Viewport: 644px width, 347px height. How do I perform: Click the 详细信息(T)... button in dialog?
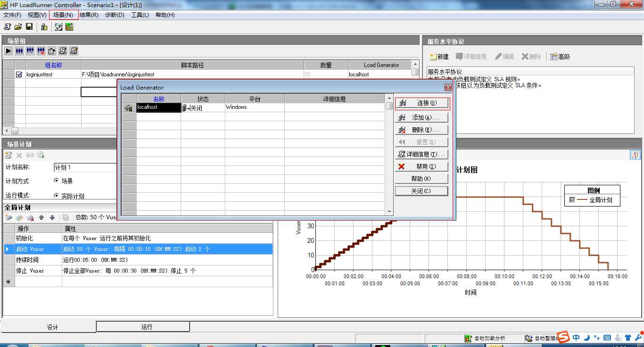421,154
